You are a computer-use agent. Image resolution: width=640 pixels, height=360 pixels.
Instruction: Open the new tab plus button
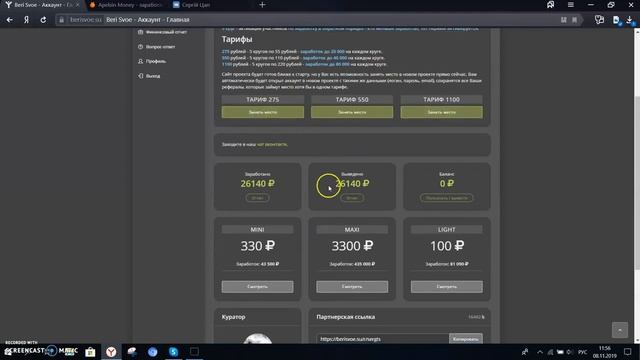[262, 5]
